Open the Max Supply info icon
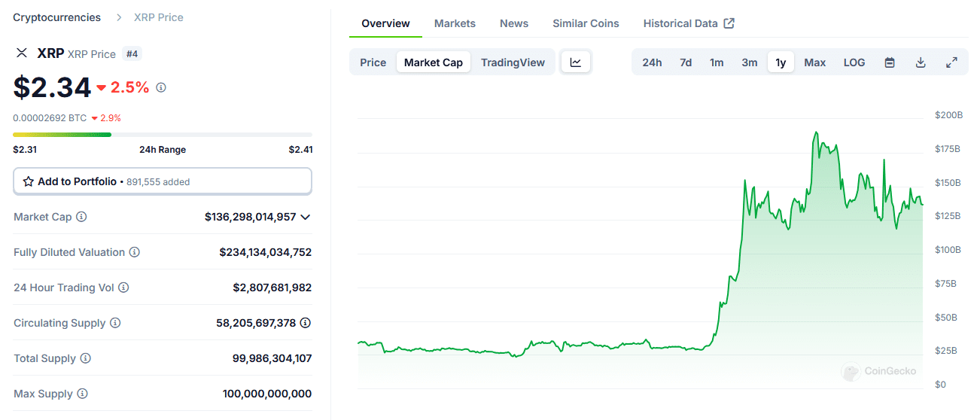Image resolution: width=980 pixels, height=420 pixels. coord(82,394)
